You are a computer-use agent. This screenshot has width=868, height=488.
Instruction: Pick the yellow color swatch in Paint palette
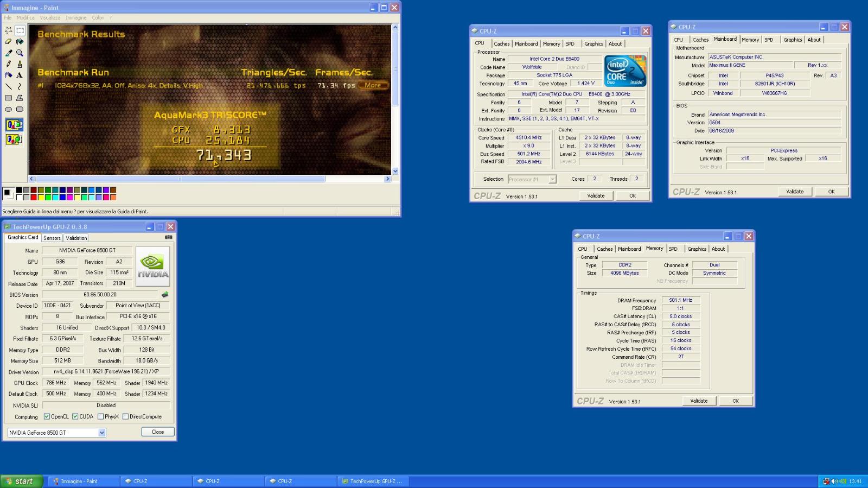pyautogui.click(x=41, y=197)
